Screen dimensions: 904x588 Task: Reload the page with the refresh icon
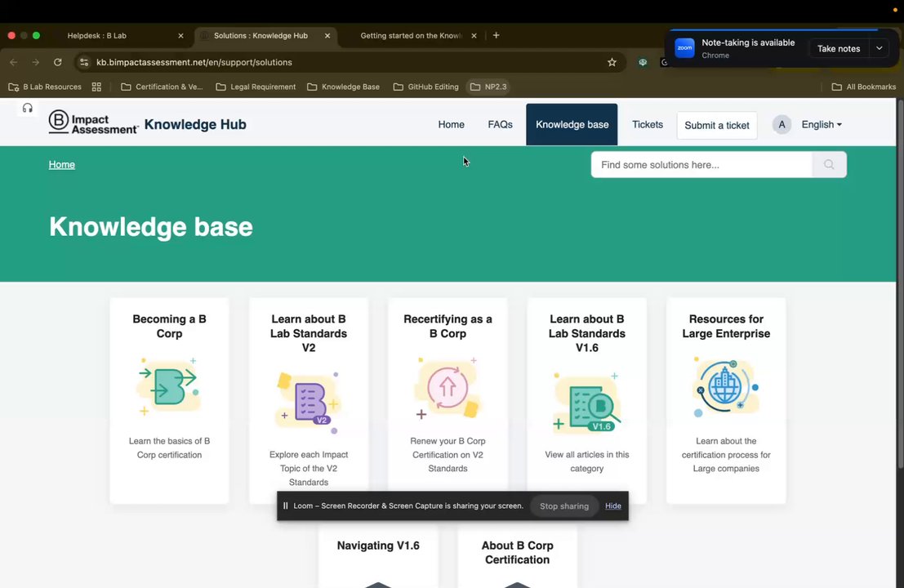click(x=58, y=62)
